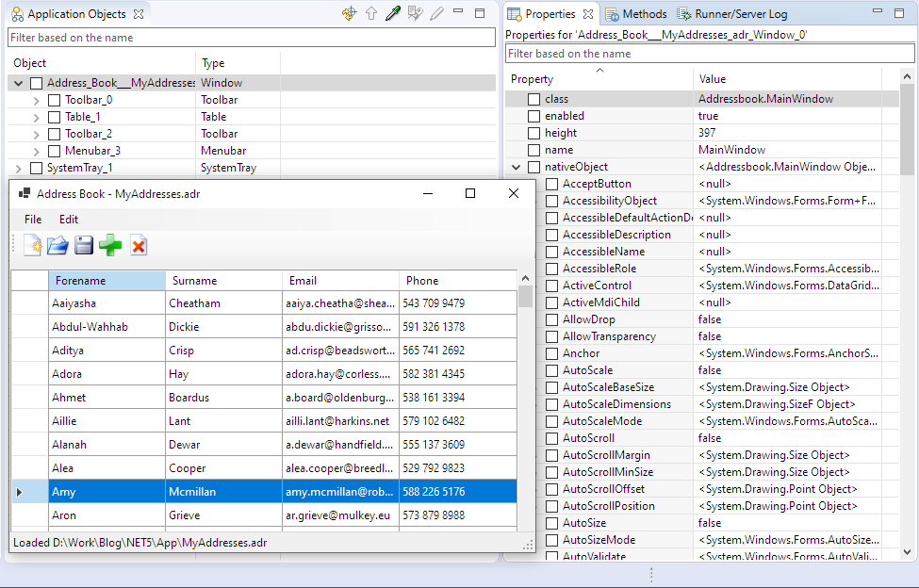Click the Save floppy disk icon

pos(84,246)
